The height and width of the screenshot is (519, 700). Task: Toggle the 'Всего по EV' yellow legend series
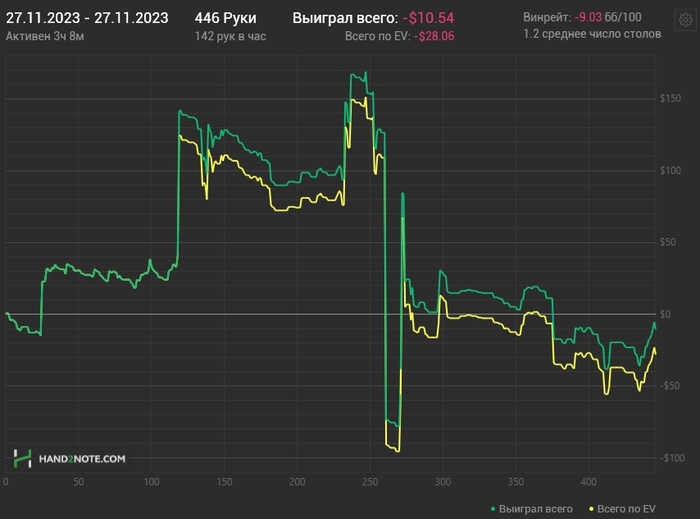coord(622,509)
